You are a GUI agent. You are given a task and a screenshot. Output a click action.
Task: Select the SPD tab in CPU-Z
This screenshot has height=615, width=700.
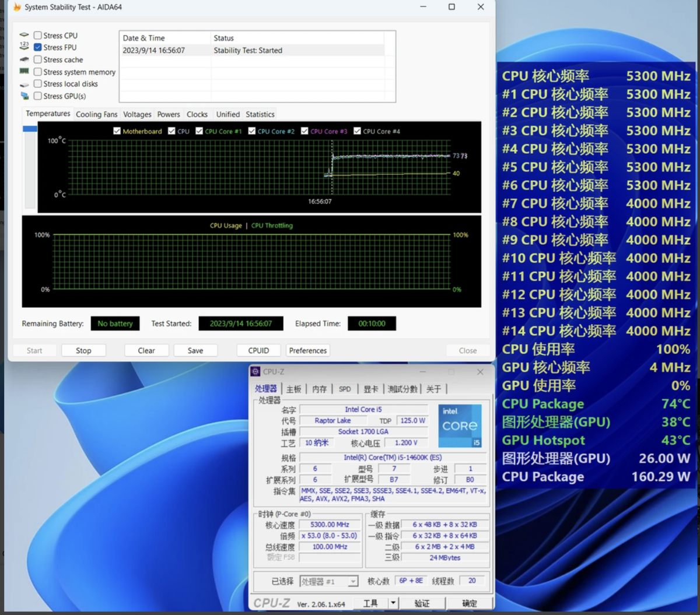point(345,389)
